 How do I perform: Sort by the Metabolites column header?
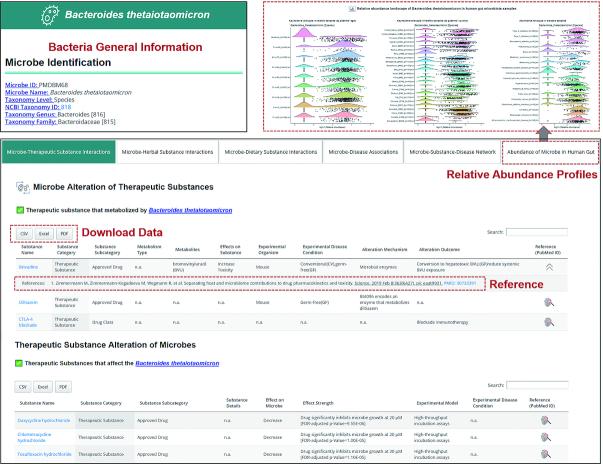click(187, 249)
